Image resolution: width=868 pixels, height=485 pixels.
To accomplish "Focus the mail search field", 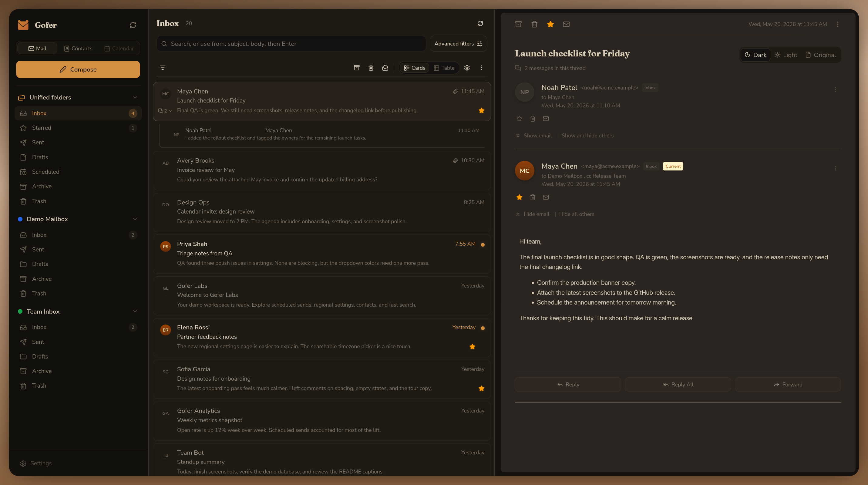I will pos(291,43).
